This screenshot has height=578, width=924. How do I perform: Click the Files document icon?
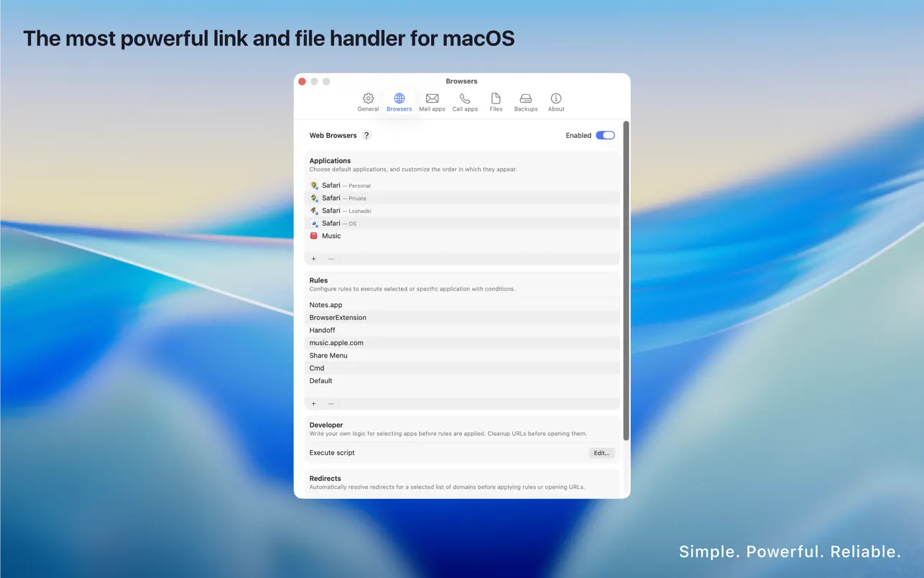(x=496, y=98)
